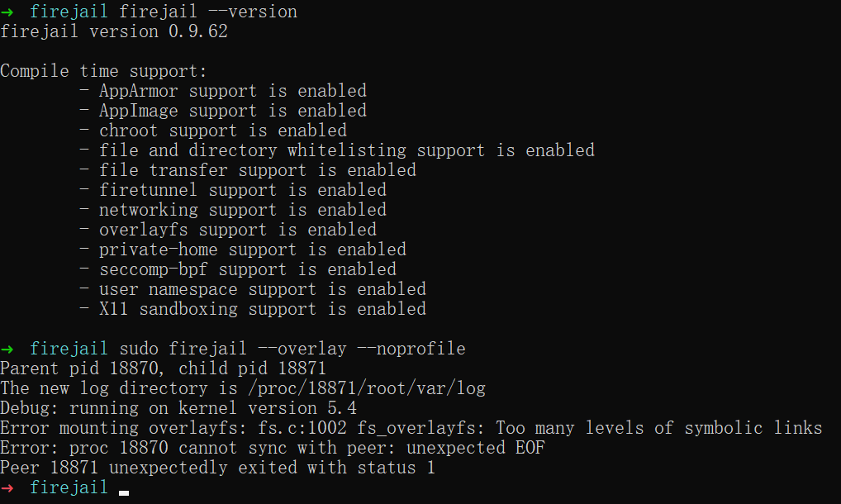Click the "Compile time support:" heading
The image size is (841, 504).
103,71
